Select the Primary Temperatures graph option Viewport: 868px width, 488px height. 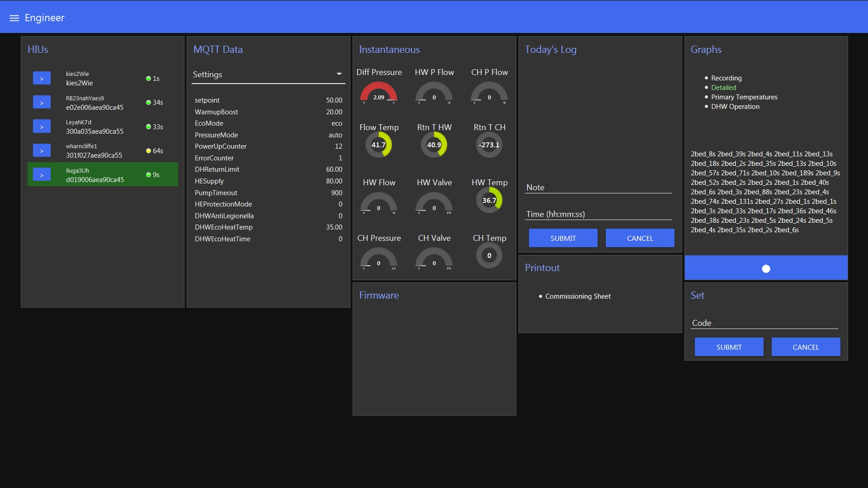tap(744, 97)
